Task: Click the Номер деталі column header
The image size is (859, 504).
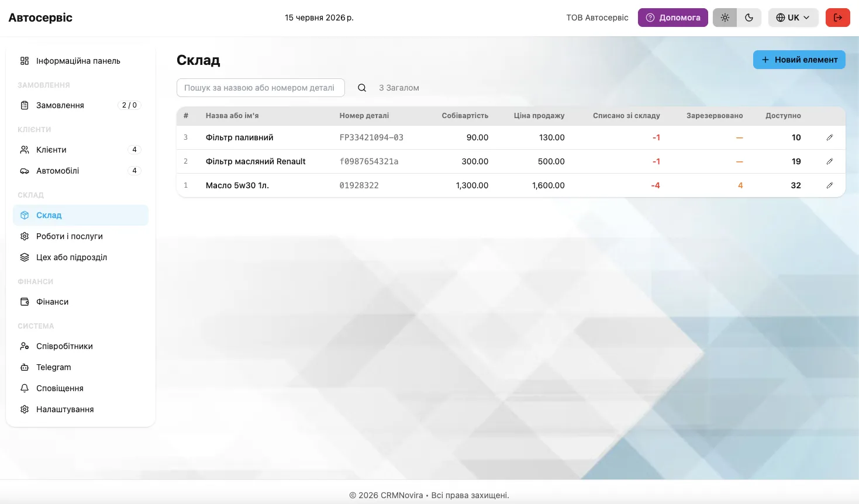Action: 364,116
